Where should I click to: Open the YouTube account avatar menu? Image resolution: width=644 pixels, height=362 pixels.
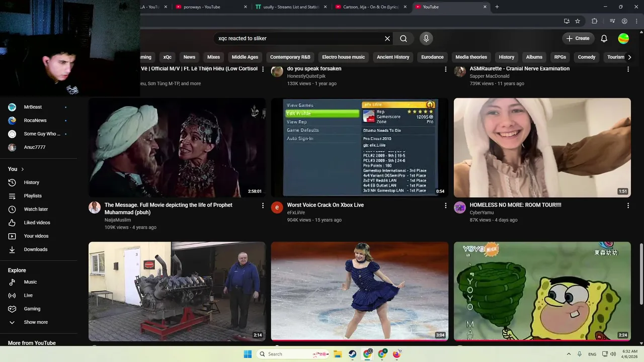[623, 38]
